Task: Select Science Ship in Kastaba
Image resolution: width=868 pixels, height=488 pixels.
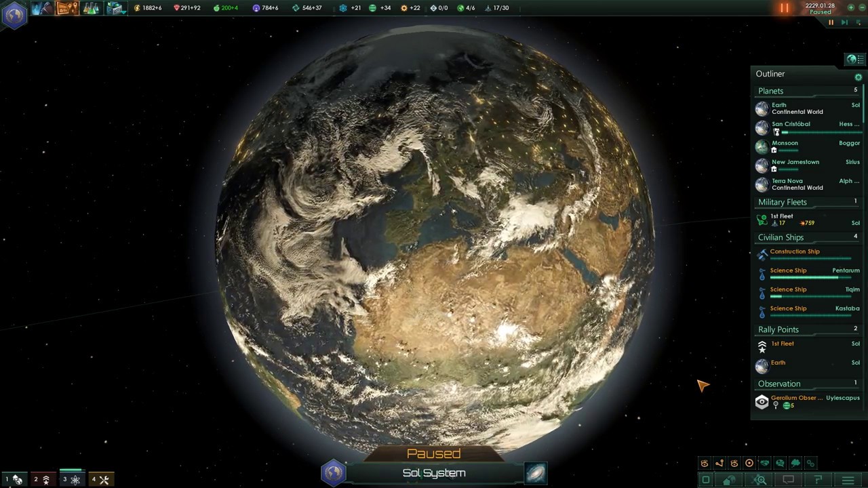Action: (808, 312)
